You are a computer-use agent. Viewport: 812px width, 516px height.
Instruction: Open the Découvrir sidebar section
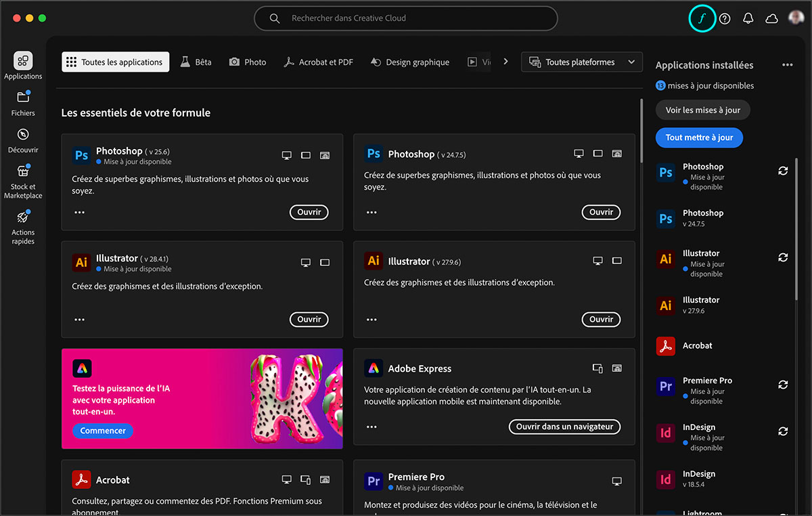pyautogui.click(x=23, y=140)
